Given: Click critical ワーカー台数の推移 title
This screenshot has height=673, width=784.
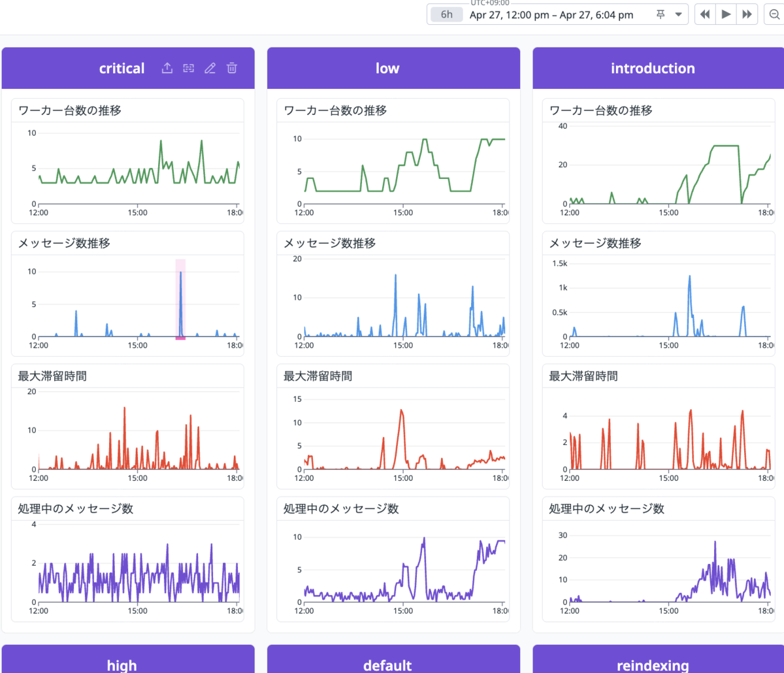Looking at the screenshot, I should 70,110.
